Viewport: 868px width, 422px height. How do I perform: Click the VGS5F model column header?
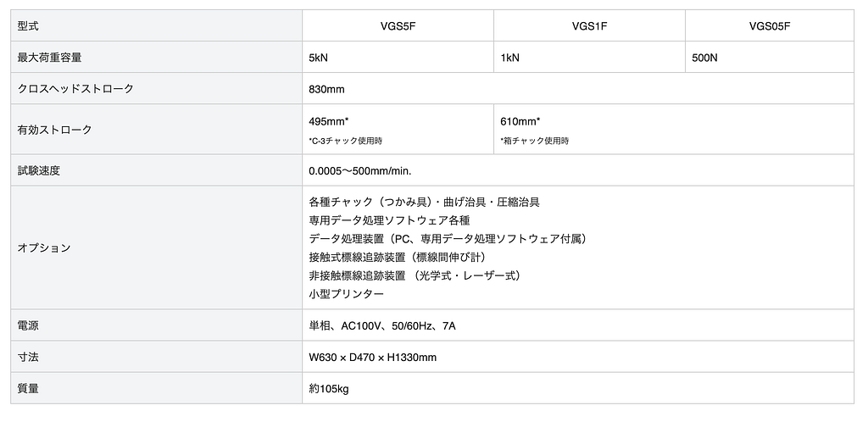coord(398,26)
